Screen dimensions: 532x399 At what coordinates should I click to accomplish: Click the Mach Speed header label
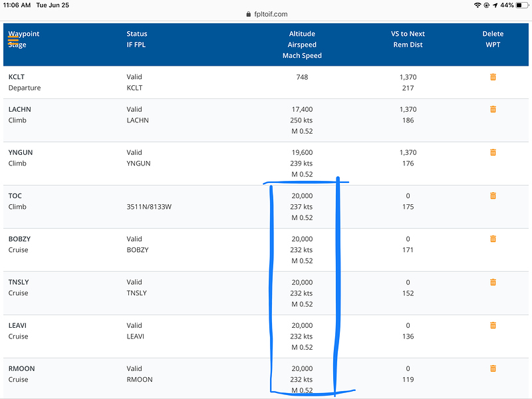[302, 55]
